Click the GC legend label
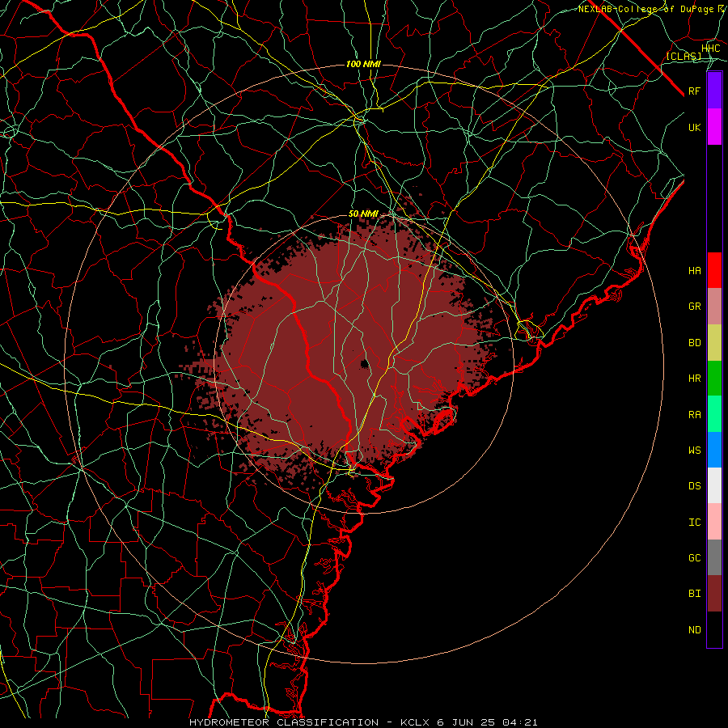The width and height of the screenshot is (728, 728). (694, 558)
